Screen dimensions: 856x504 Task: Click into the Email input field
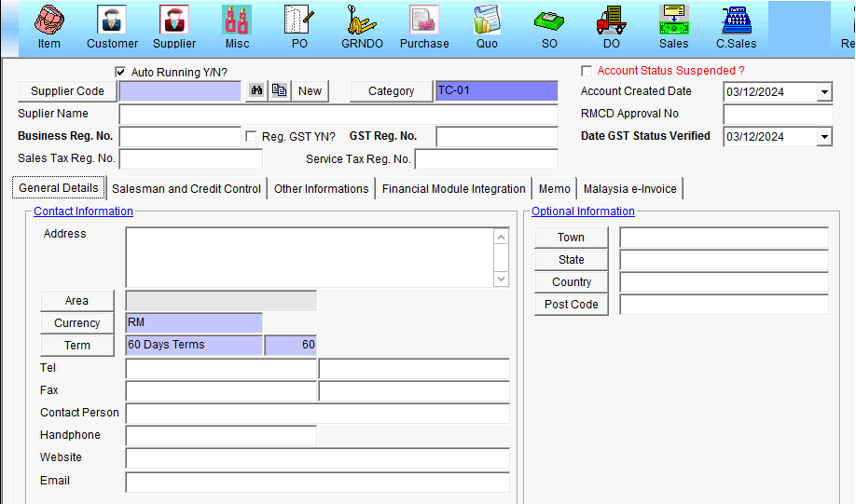(317, 482)
